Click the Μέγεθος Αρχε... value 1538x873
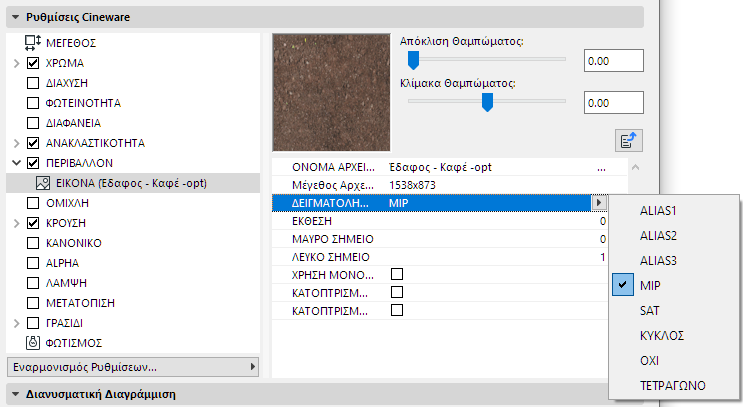Viewport: 743px width, 407px height. coord(412,185)
